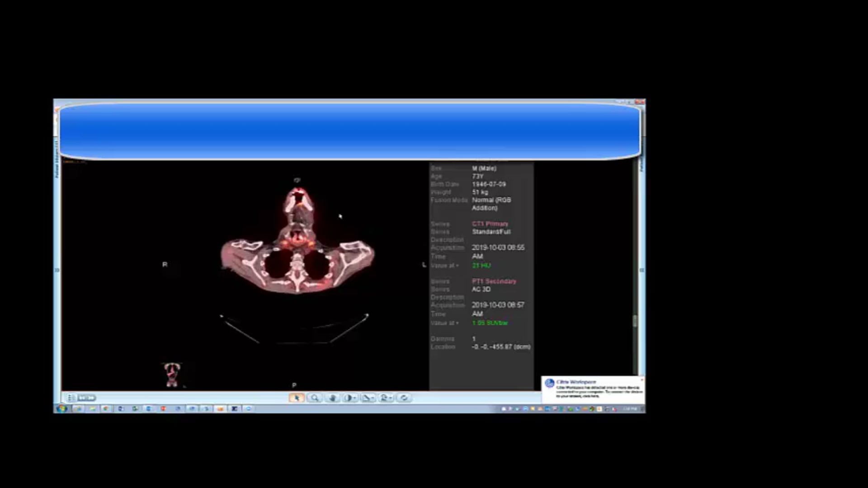Viewport: 868px width, 488px height.
Task: Select the ROI annotation tool
Action: [384, 398]
